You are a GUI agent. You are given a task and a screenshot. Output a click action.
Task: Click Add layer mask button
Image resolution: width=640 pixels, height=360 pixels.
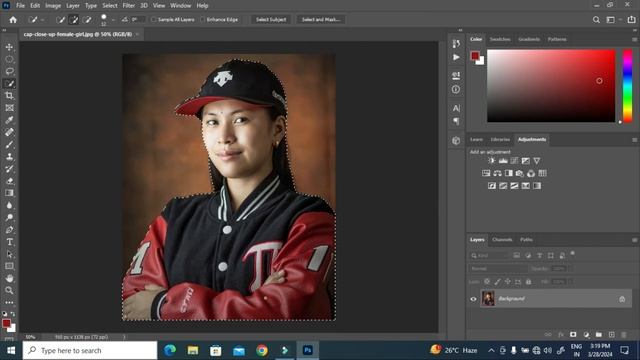coord(573,335)
